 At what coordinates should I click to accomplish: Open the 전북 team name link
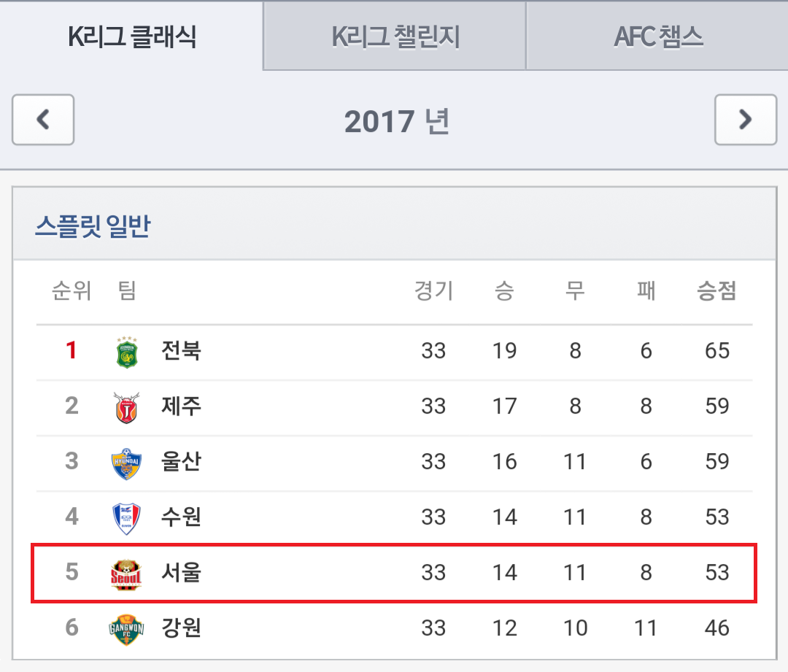tap(181, 350)
